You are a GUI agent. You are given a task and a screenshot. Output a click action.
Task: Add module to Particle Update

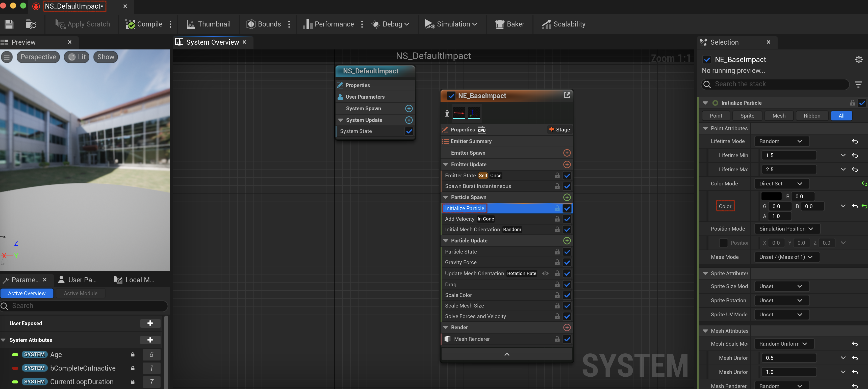click(x=567, y=240)
